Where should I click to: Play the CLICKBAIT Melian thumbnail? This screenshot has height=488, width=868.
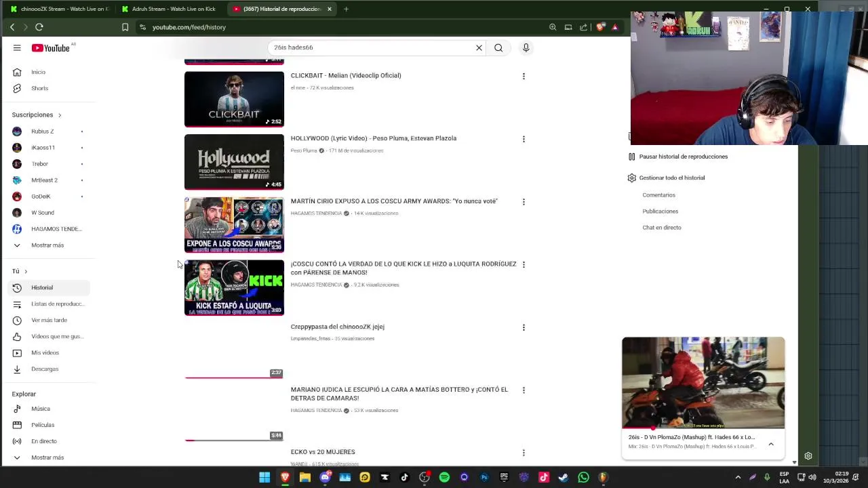point(234,99)
